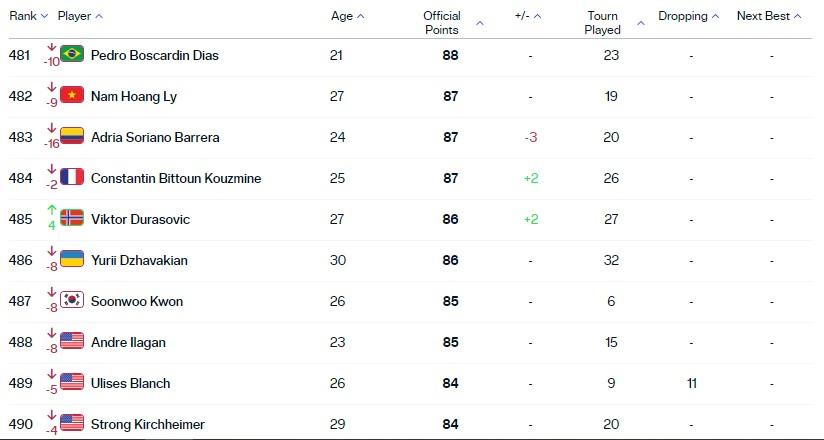Click the France flag for Constantin Bittoun Kouzmine

click(x=72, y=177)
